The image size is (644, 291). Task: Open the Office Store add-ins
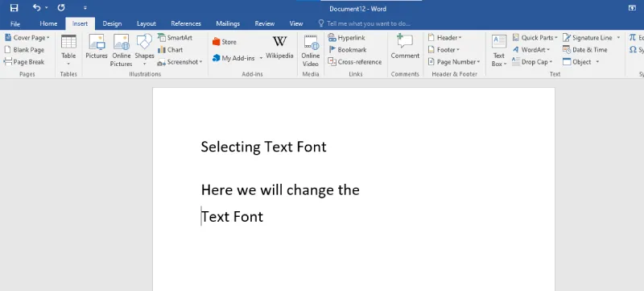tap(225, 42)
